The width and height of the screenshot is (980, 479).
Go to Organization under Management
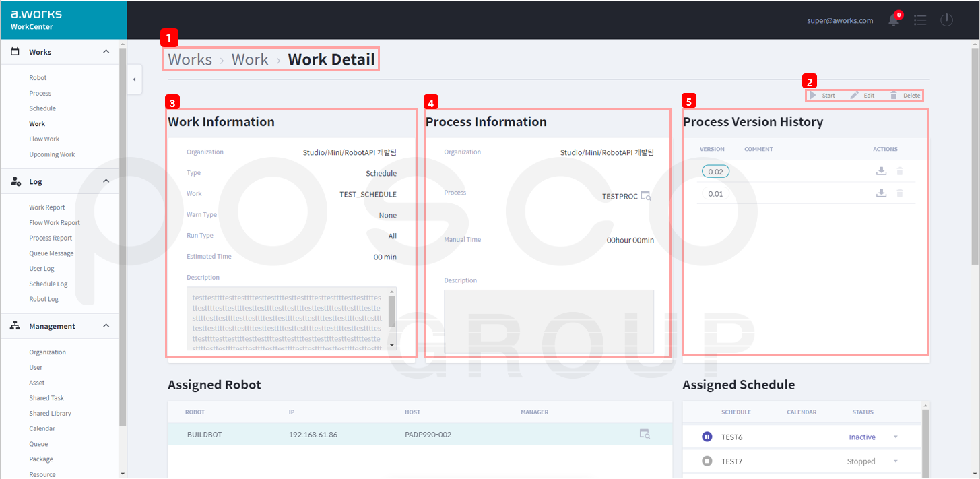point(48,352)
